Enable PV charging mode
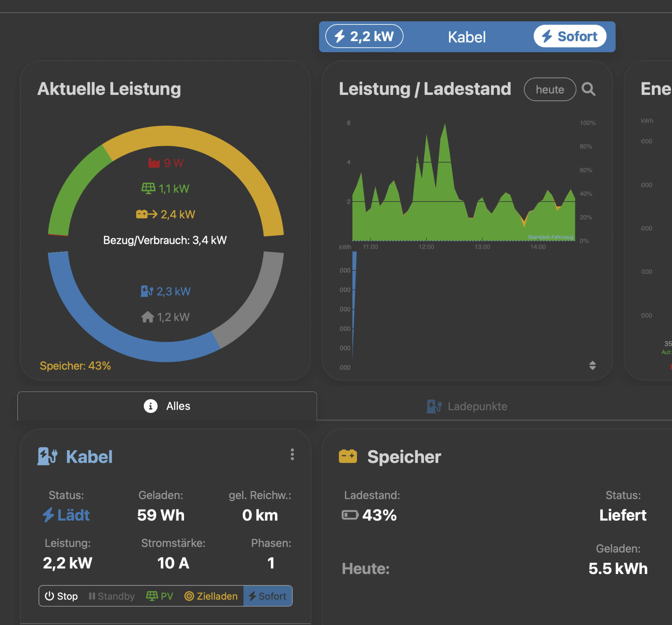The image size is (672, 625). coord(159,596)
